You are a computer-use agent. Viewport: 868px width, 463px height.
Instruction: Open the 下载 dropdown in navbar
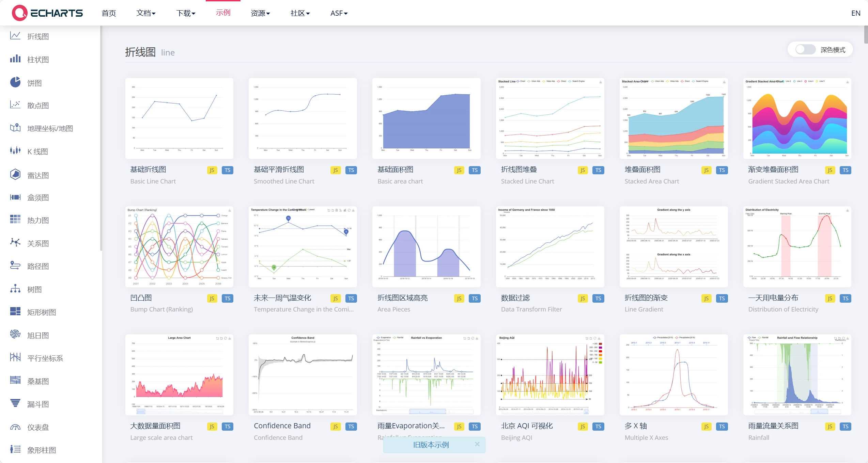186,13
